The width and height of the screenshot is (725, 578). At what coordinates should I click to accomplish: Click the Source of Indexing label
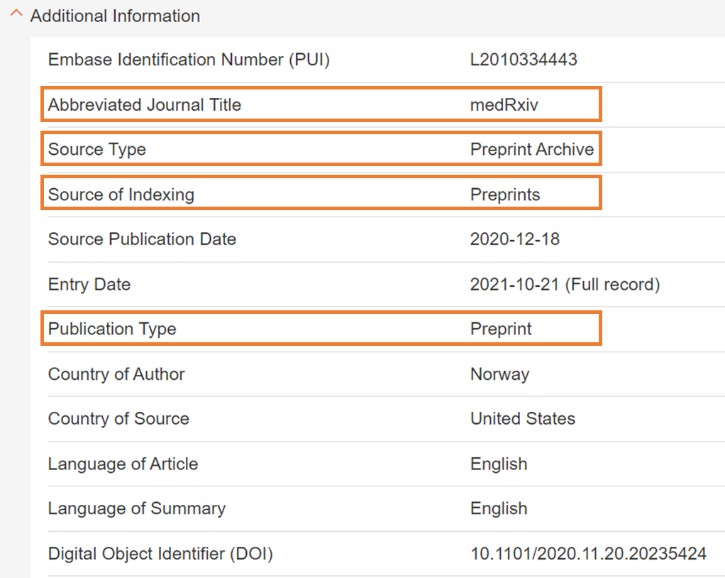[x=121, y=195]
